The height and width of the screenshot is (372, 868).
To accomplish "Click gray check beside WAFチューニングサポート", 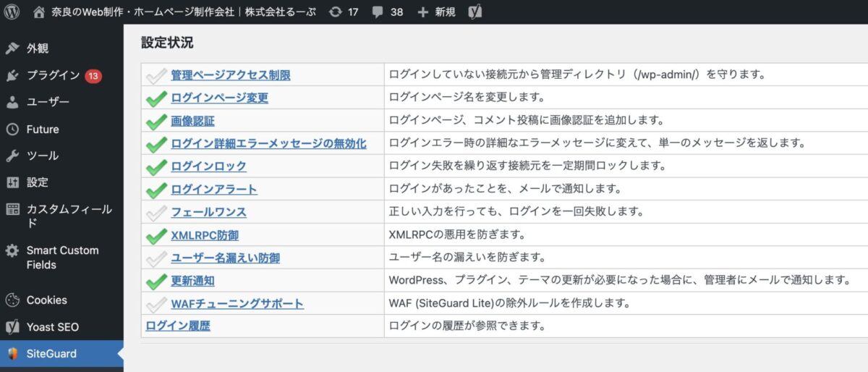I will click(156, 304).
